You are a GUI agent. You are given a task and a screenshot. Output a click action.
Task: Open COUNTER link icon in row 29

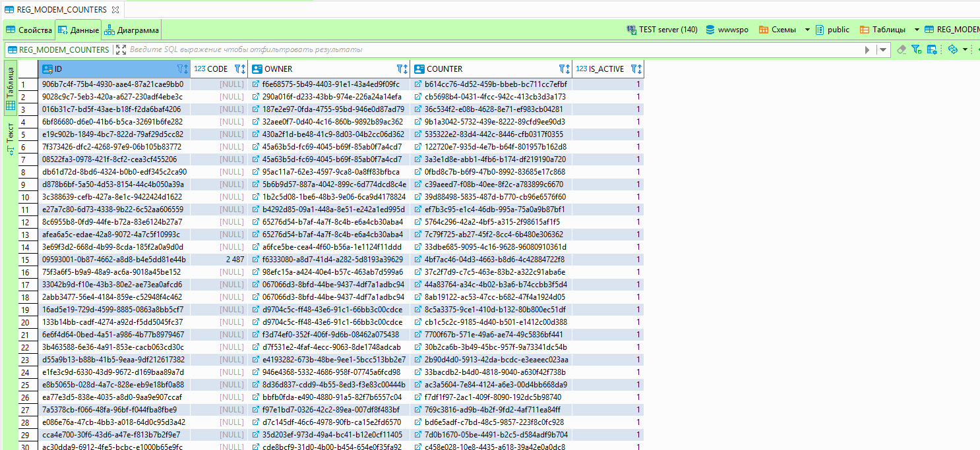[x=418, y=435]
